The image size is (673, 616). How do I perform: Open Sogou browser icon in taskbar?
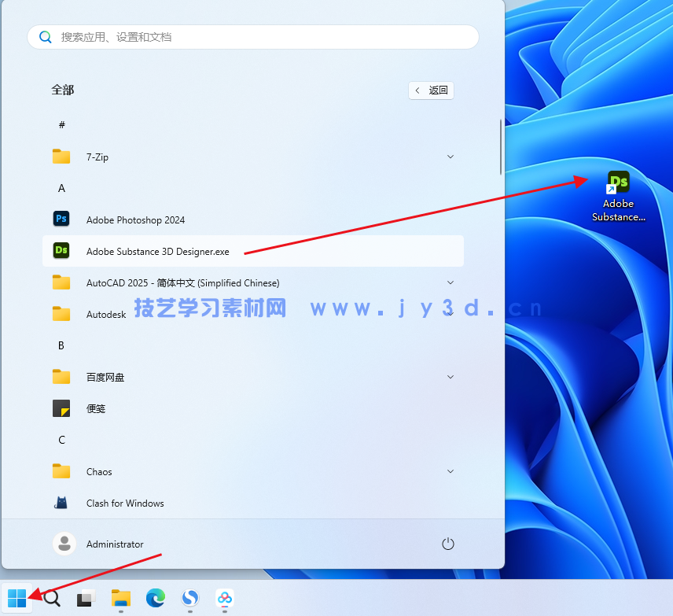pyautogui.click(x=190, y=598)
